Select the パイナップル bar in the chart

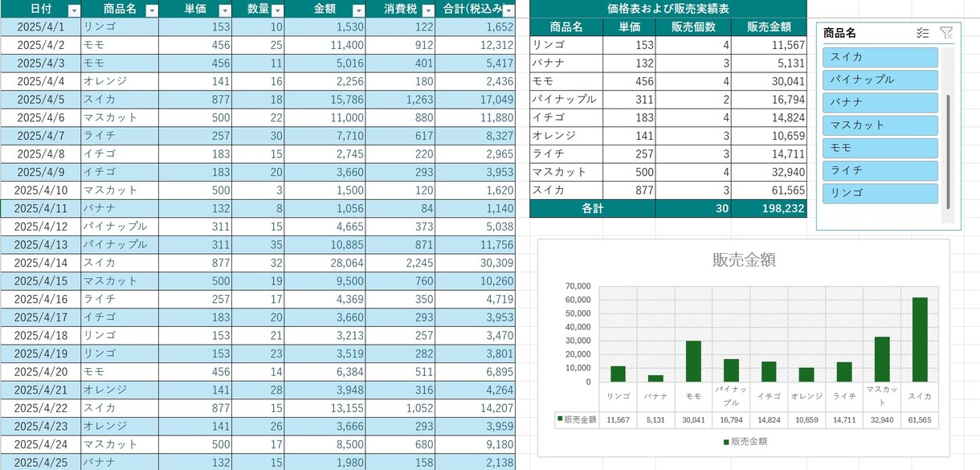(731, 370)
